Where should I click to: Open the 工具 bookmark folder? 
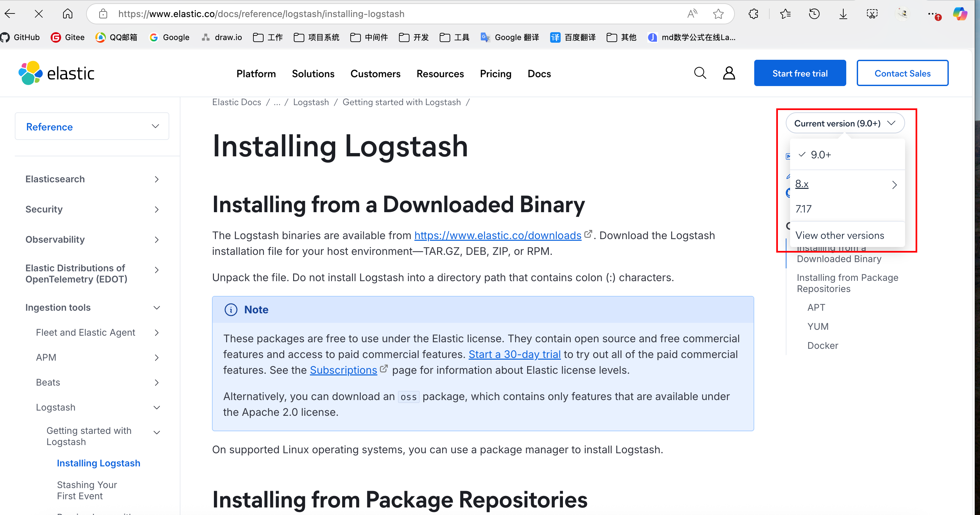pos(455,37)
